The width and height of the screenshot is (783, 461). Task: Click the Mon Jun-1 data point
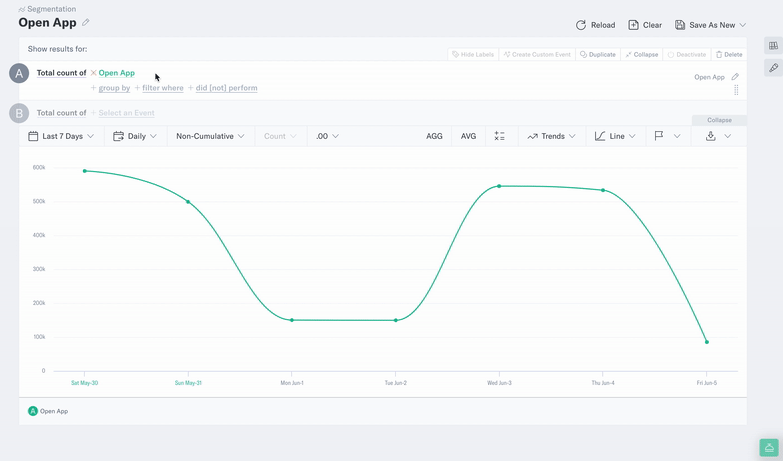pos(292,320)
